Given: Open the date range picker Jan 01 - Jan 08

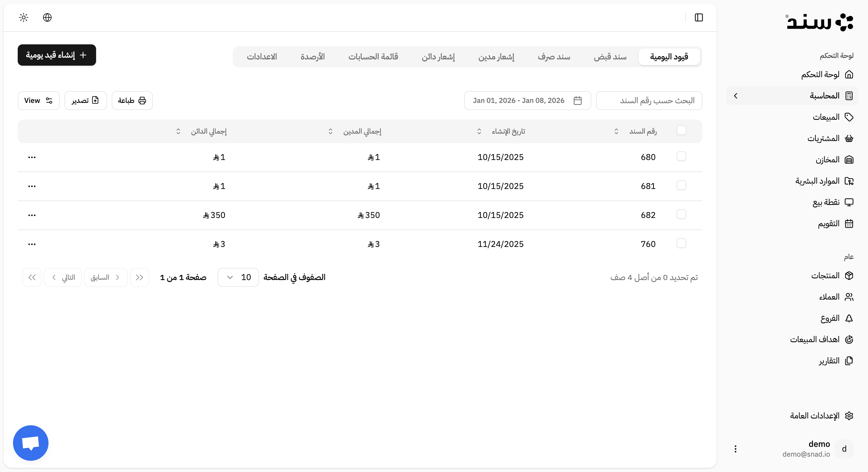Looking at the screenshot, I should [x=527, y=100].
